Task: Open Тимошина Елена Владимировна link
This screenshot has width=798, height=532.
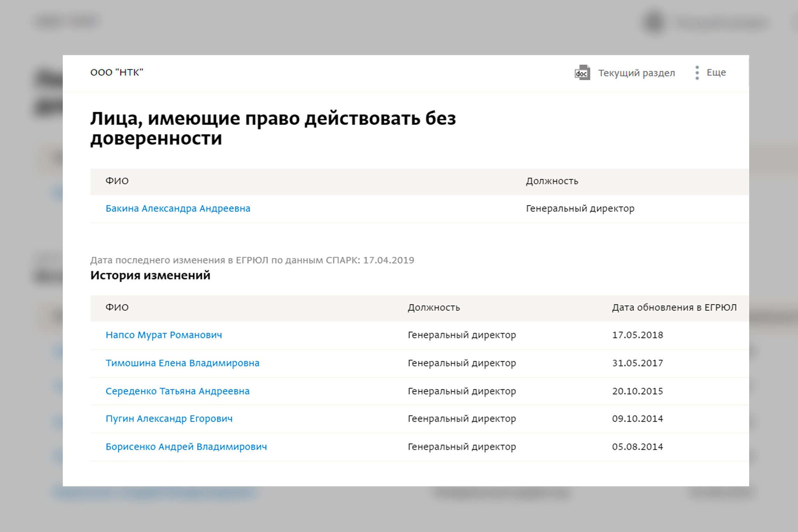Action: 182,363
